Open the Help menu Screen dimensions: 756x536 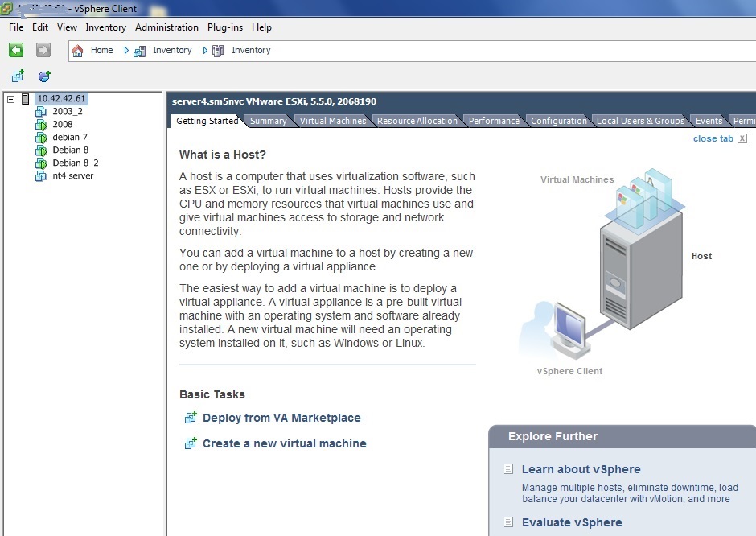click(x=261, y=27)
